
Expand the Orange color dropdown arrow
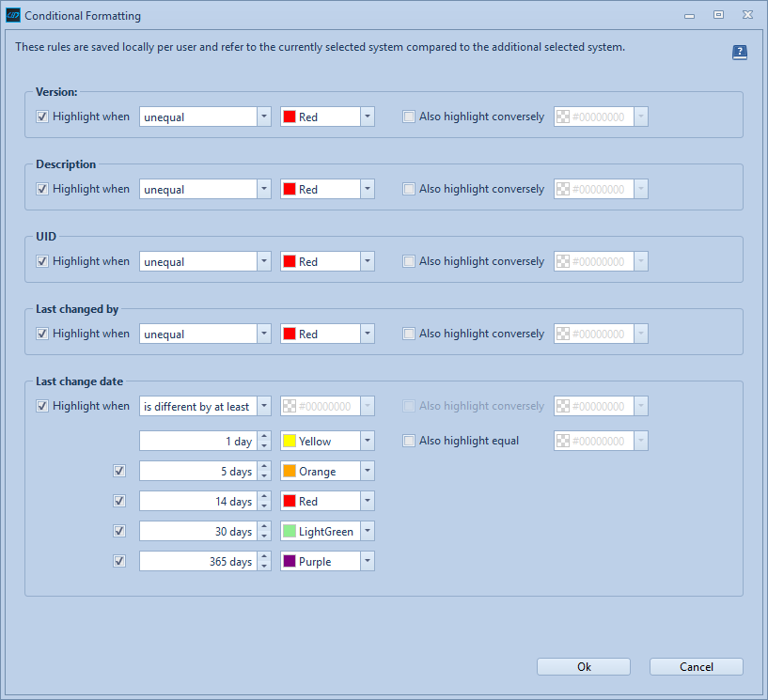click(367, 471)
